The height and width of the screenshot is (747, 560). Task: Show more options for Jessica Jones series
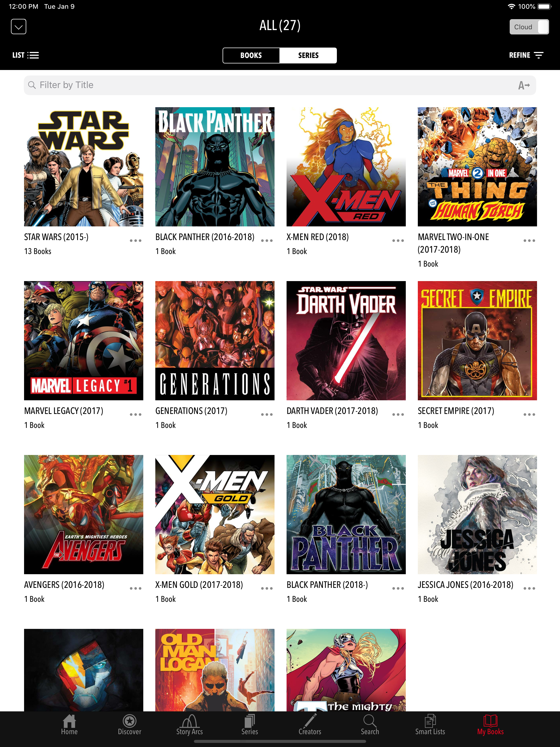point(529,588)
